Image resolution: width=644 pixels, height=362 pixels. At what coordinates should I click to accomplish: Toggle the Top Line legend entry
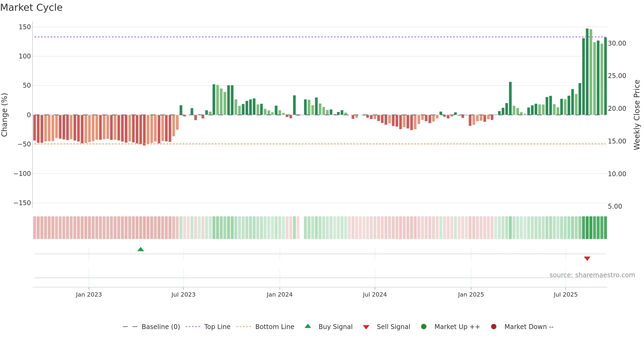pyautogui.click(x=208, y=327)
